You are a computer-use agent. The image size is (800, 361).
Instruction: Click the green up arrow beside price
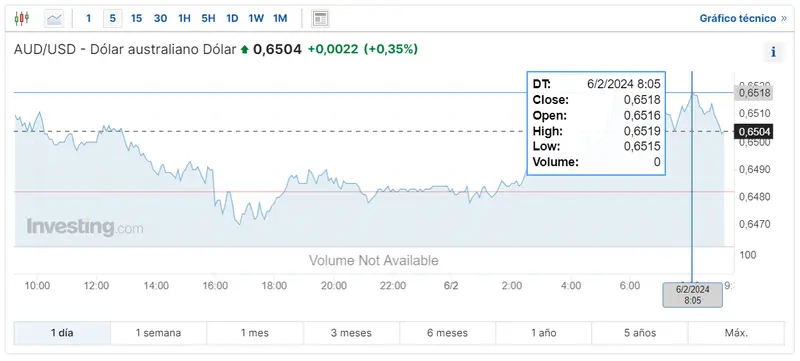(244, 49)
